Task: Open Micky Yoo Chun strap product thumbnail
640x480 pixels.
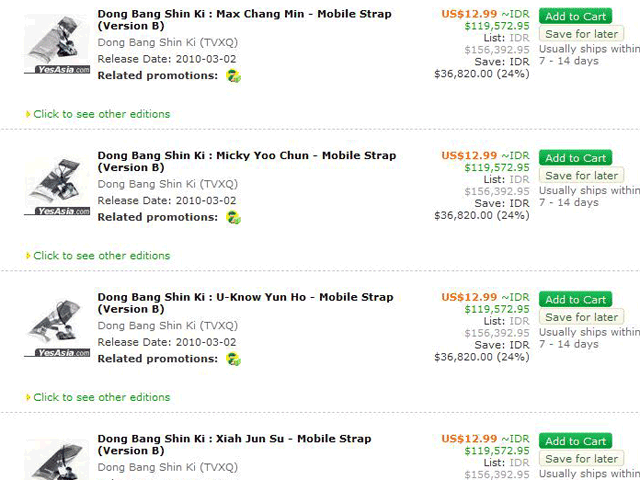Action: point(56,185)
